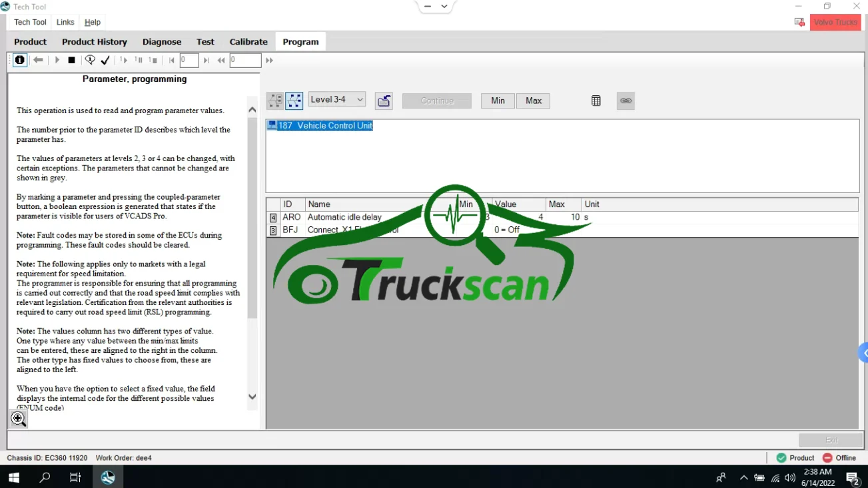Viewport: 868px width, 488px height.
Task: Click the Continue button
Action: pos(437,101)
